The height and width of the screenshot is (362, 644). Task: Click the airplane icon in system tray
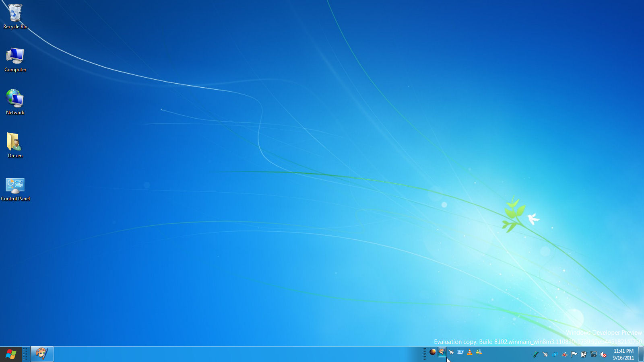[545, 354]
